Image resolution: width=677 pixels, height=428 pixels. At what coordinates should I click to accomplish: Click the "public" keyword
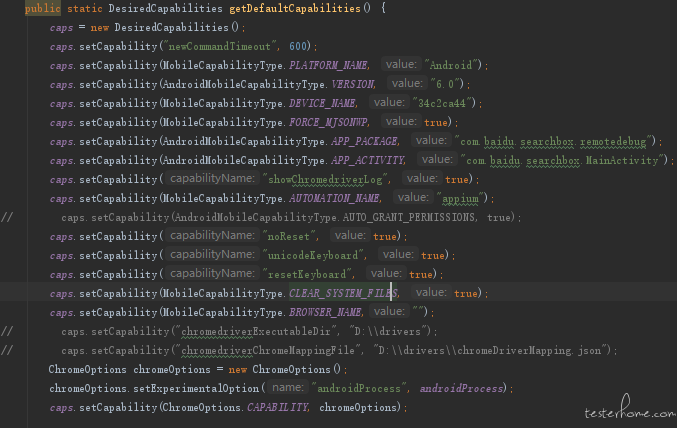click(x=42, y=8)
